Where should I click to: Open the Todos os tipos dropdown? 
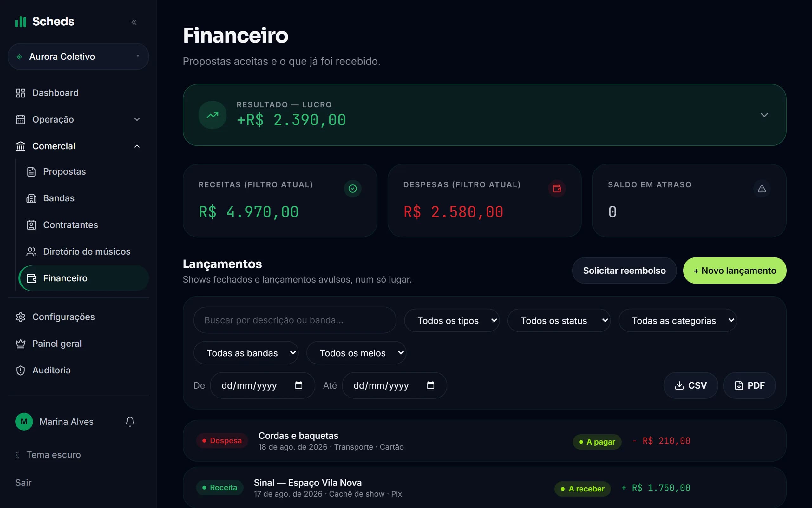click(x=452, y=320)
